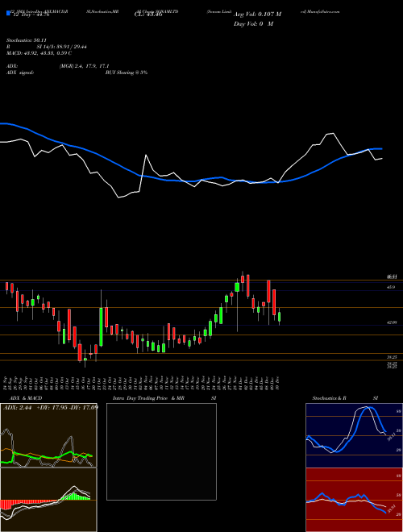403x532 pixels.
Task: Click the '45.9' price axis label
Action: pos(391,288)
